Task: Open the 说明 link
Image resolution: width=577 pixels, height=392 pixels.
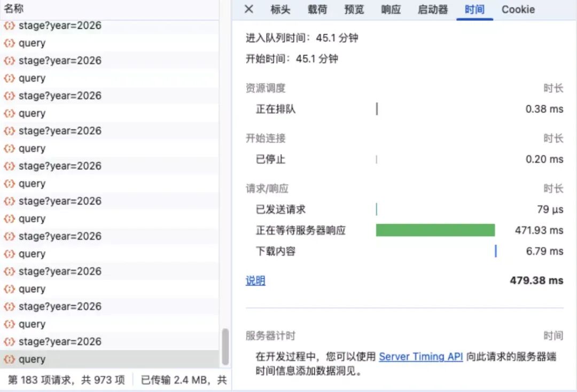Action: click(x=255, y=280)
